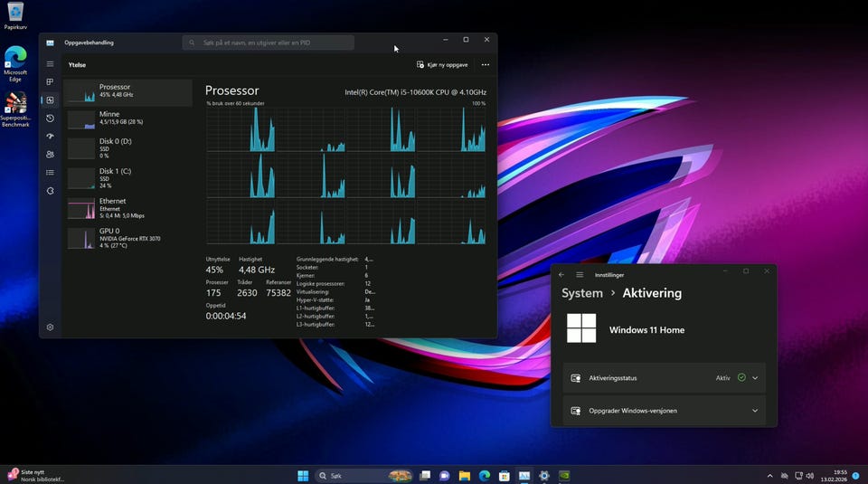Open the Users page in Task Manager
The height and width of the screenshot is (484, 868).
(x=50, y=155)
